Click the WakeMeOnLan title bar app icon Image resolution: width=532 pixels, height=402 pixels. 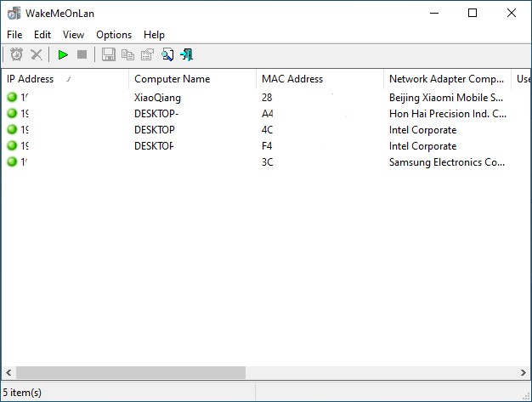point(14,14)
